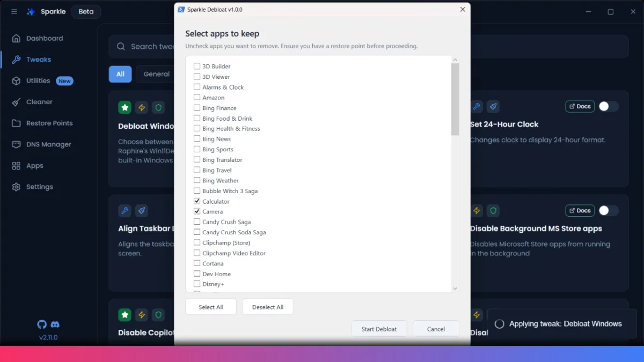
Task: Click shield icon on Disable Background MS Store card
Action: pyautogui.click(x=493, y=211)
